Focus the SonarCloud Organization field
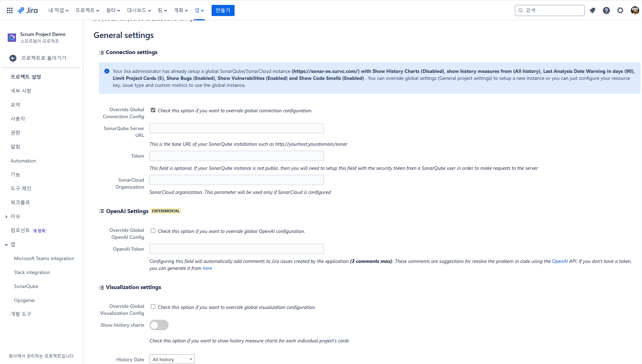 point(237,180)
